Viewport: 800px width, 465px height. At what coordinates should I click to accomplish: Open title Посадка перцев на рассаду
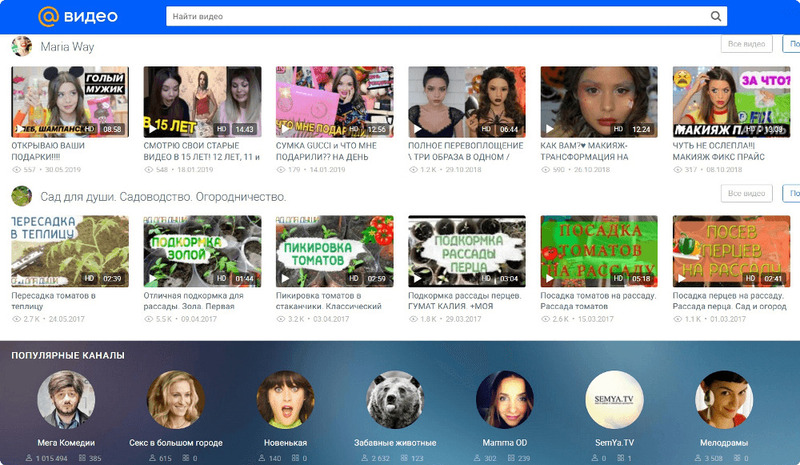(730, 301)
